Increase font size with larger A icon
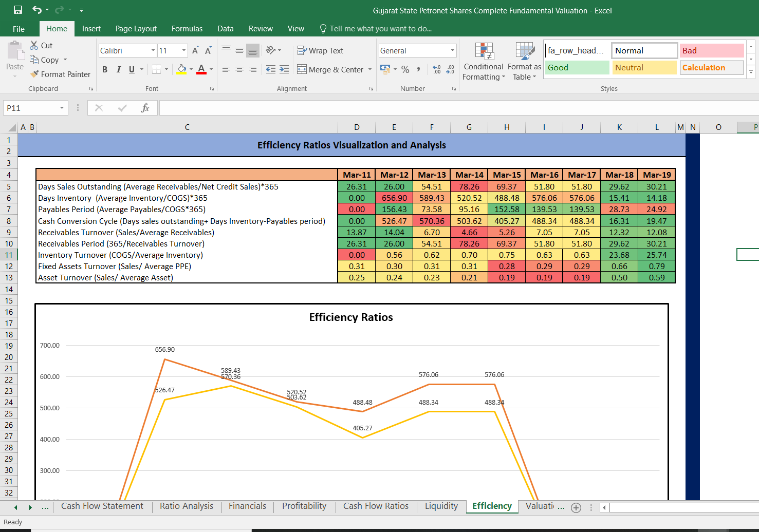The image size is (759, 532). tap(195, 50)
